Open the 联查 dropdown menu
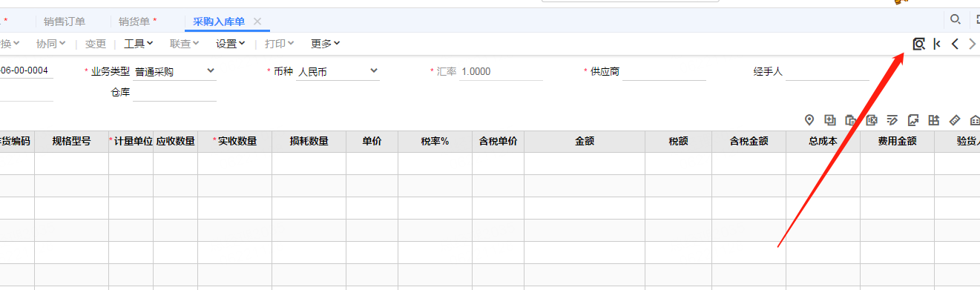The width and height of the screenshot is (980, 290). (x=185, y=44)
